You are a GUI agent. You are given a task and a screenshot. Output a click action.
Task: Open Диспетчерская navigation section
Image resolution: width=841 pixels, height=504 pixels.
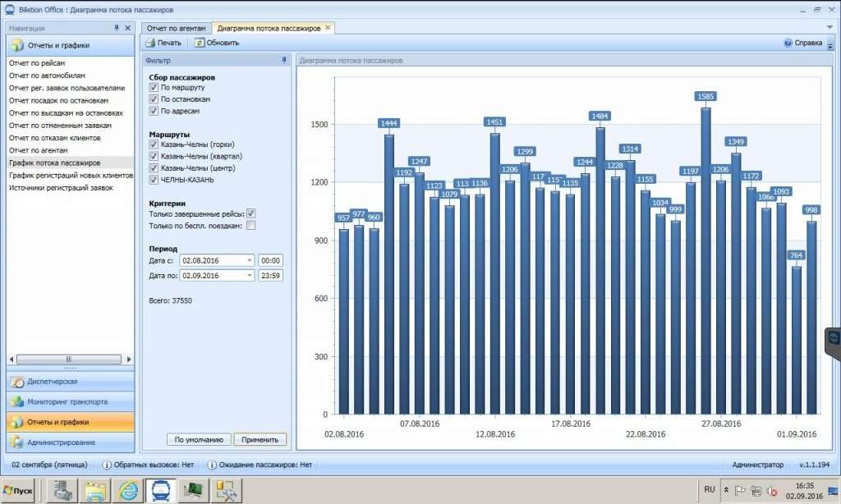pyautogui.click(x=71, y=382)
